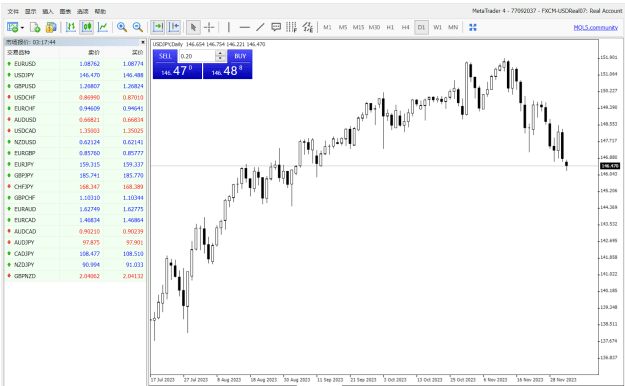625x386 pixels.
Task: Select EURJPY symbol in Market Watch
Action: 24,164
